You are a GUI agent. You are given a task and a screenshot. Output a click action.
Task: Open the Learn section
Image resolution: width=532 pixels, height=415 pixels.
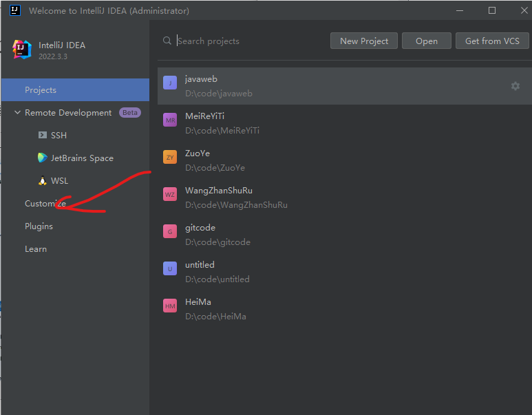point(36,248)
